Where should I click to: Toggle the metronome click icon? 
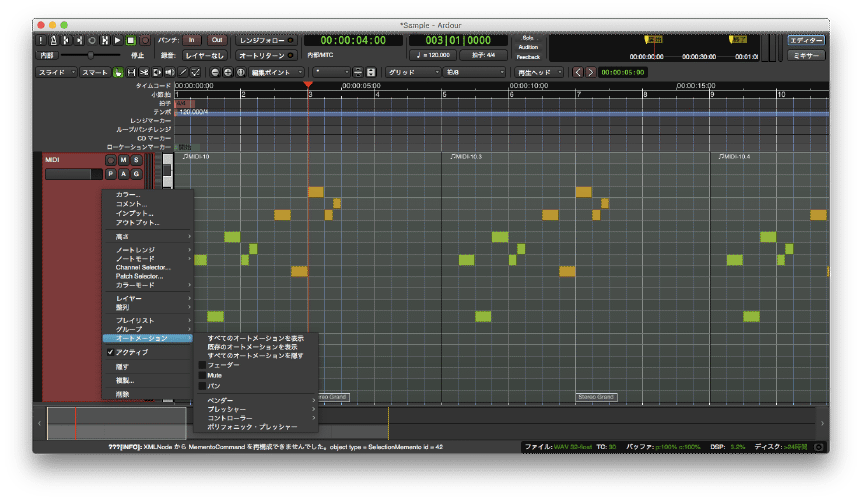click(x=54, y=40)
